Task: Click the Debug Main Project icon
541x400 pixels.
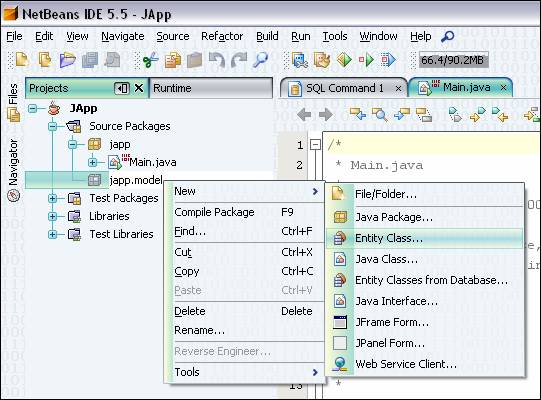Action: [x=366, y=60]
